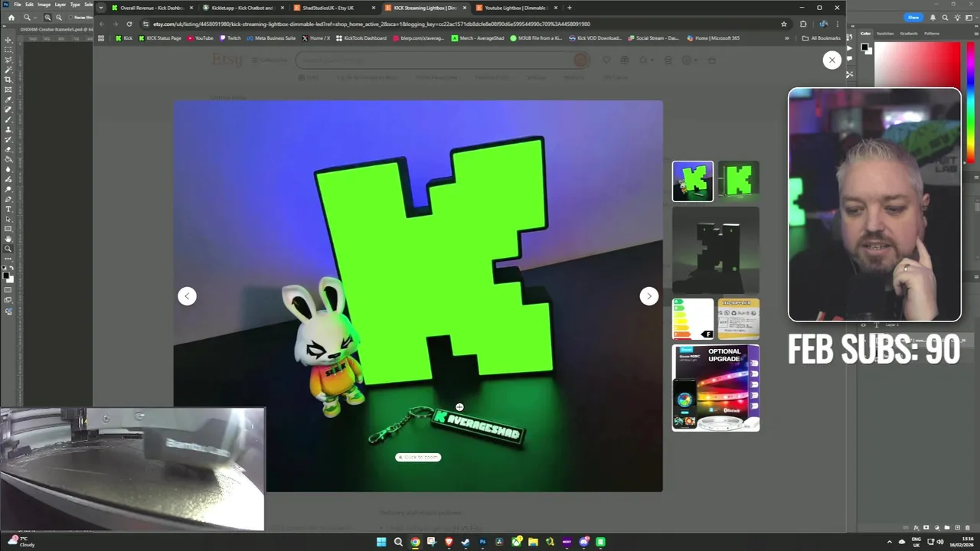
Task: Open the Kick bookmark
Action: point(124,37)
